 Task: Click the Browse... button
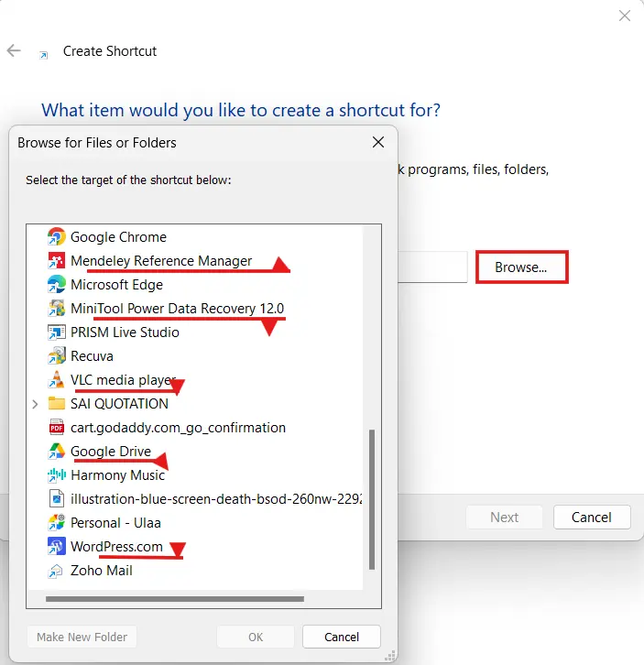pos(521,267)
